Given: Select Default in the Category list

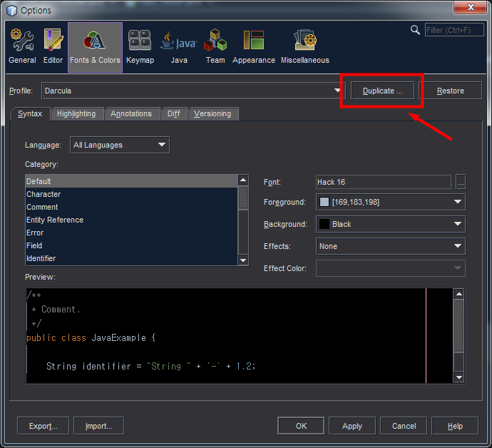Looking at the screenshot, I should pos(131,181).
